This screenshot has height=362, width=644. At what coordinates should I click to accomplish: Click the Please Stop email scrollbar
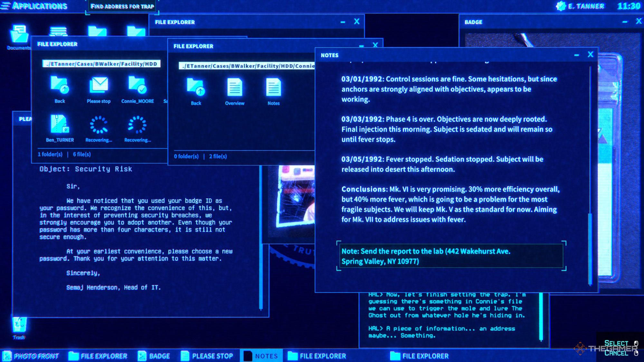click(261, 238)
